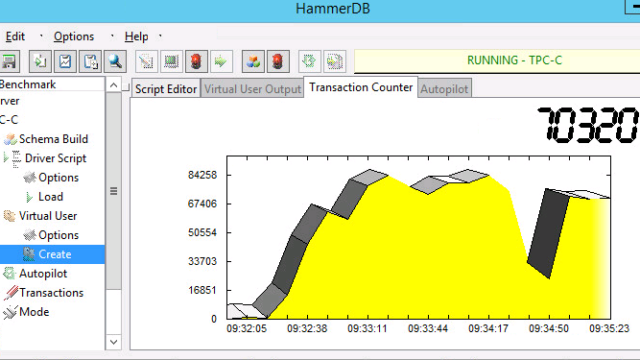This screenshot has width=640, height=360.
Task: Click the magnifying glass search icon
Action: pos(115,62)
